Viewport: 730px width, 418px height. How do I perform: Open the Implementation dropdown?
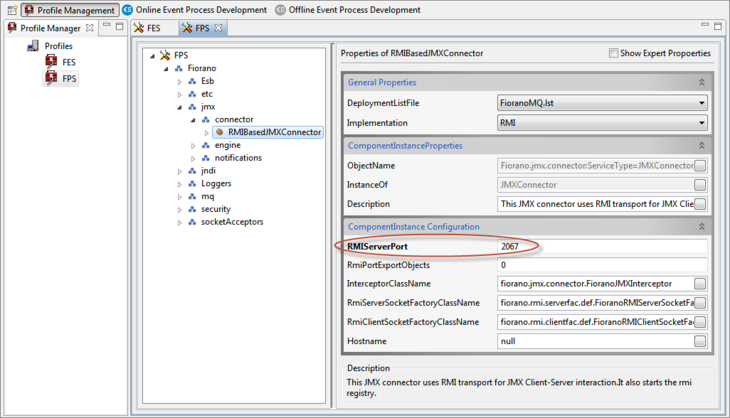coord(701,123)
